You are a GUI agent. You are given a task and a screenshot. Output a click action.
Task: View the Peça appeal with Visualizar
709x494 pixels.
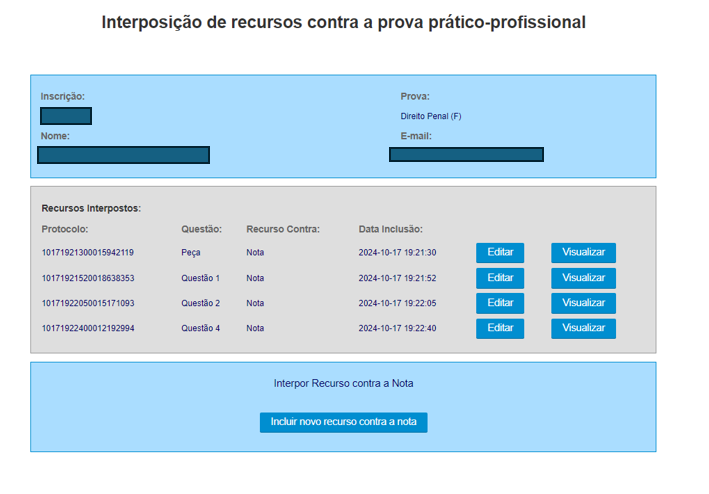(583, 253)
